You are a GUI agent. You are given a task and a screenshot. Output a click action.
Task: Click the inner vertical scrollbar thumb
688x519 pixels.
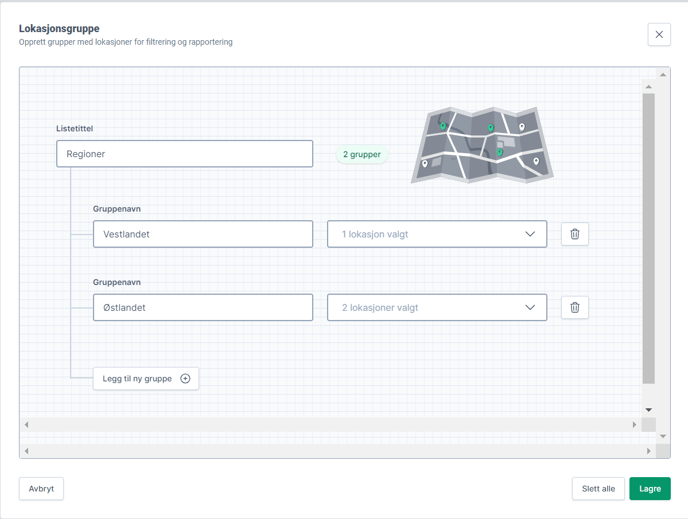coord(649,238)
